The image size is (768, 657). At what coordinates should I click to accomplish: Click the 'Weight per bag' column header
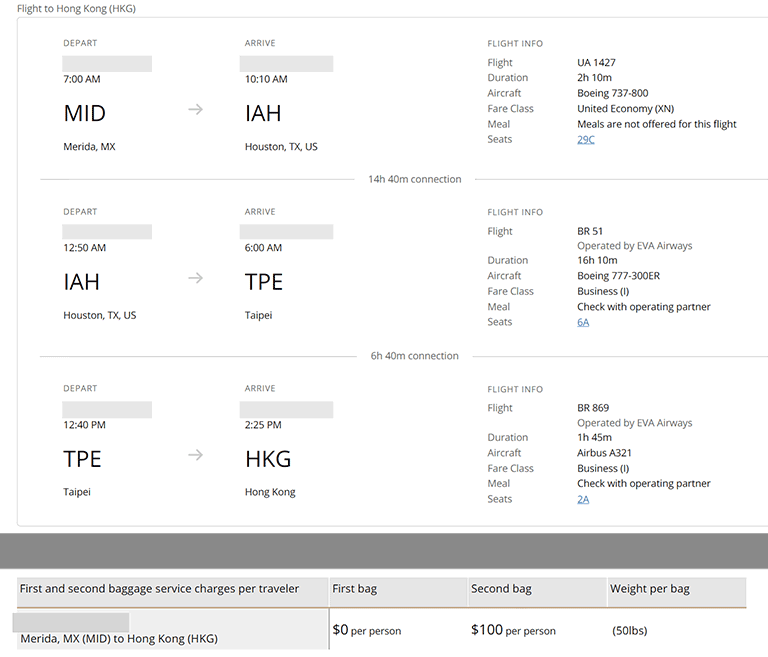point(649,589)
